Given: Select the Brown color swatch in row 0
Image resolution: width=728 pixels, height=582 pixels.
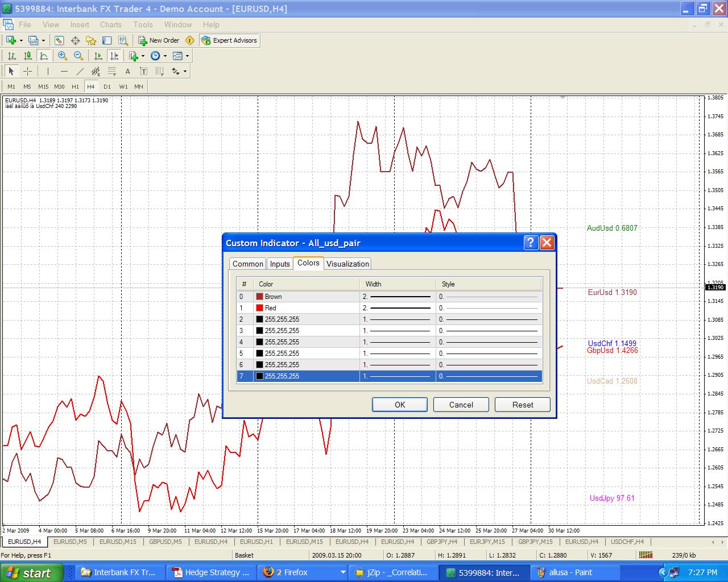Looking at the screenshot, I should click(259, 297).
